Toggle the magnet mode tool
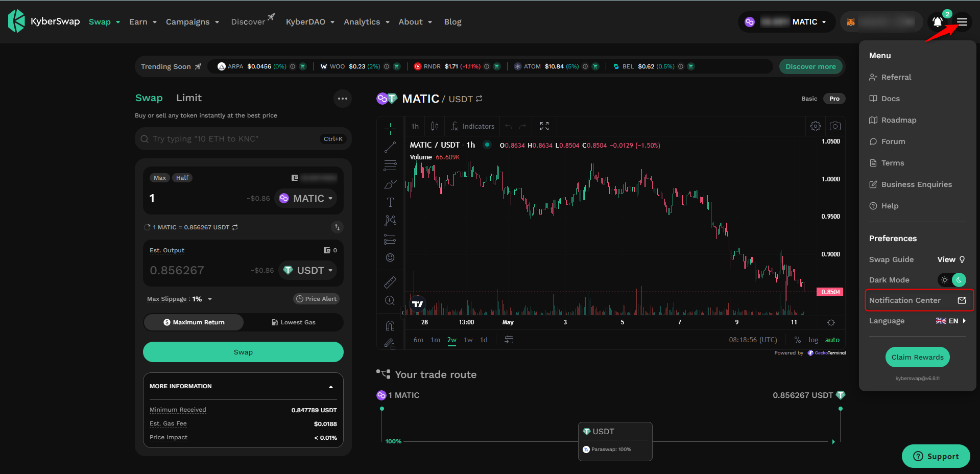This screenshot has width=980, height=474. (x=390, y=325)
